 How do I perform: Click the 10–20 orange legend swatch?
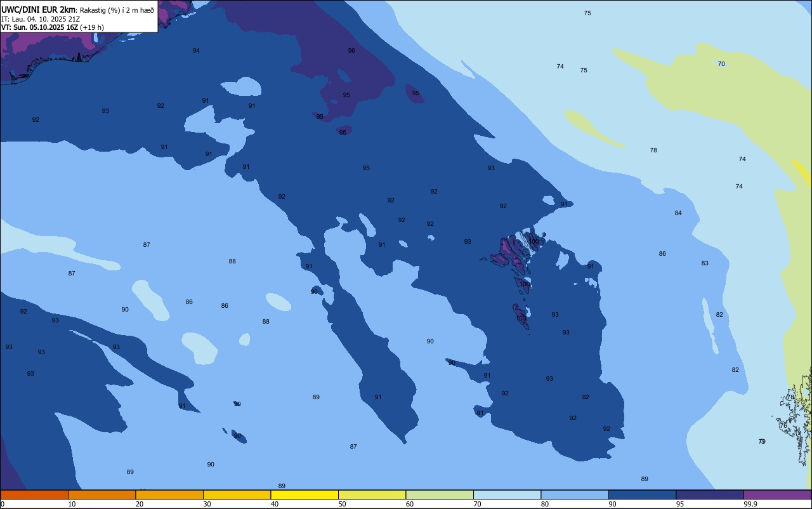coord(101,494)
